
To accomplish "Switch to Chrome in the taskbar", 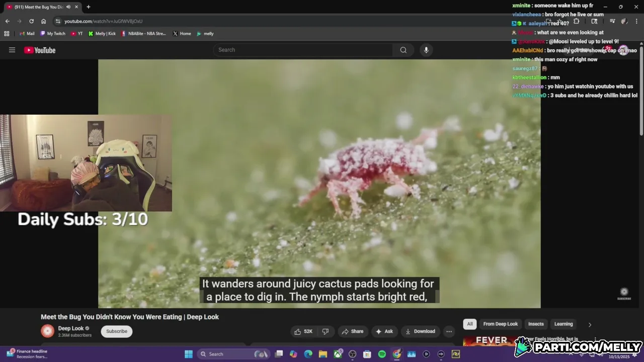I will (397, 354).
